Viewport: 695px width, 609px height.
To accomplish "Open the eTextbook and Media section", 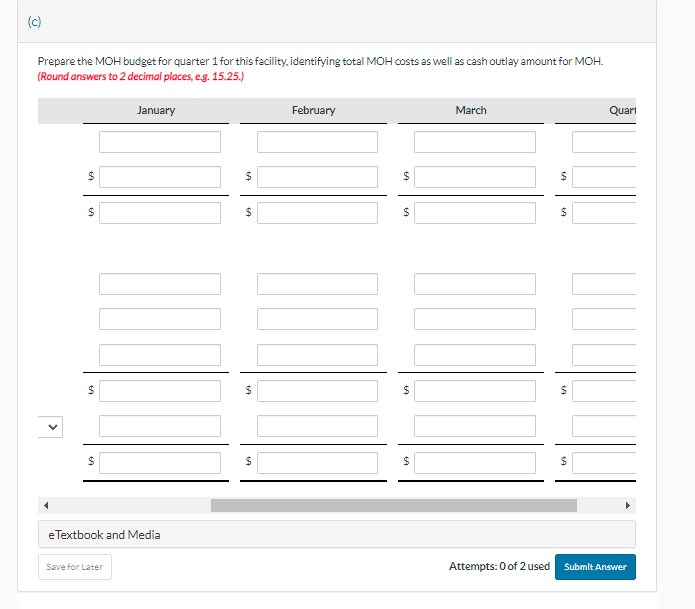I will 337,535.
